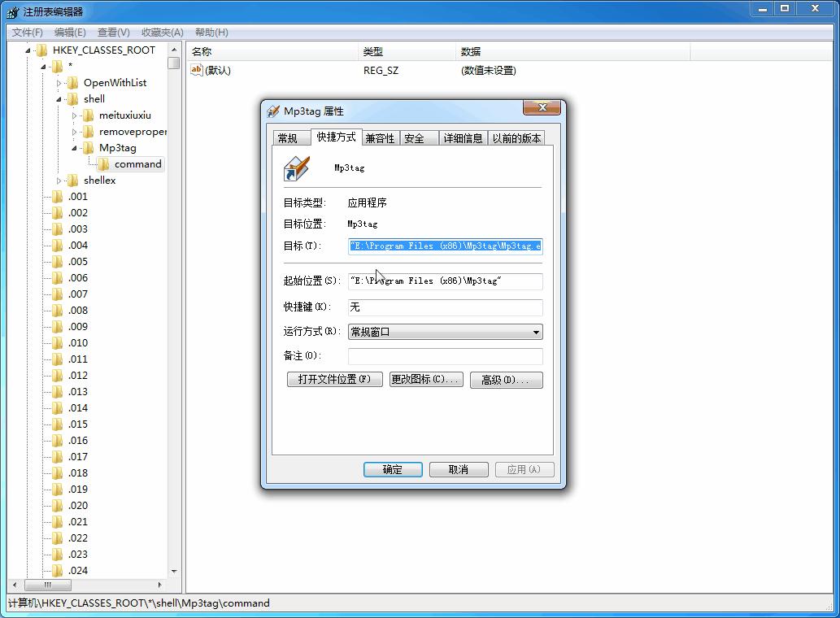Click the horizontal scrollbar right arrow
The height and width of the screenshot is (618, 840).
click(159, 585)
